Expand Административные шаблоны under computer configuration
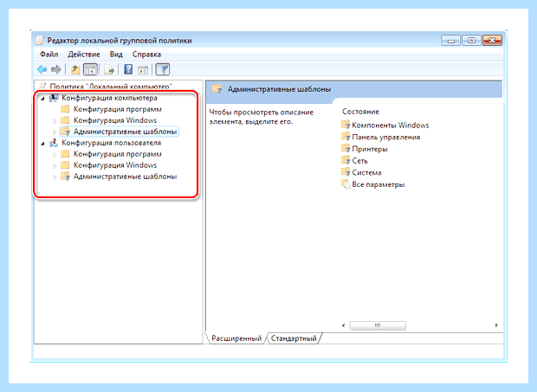 [55, 132]
